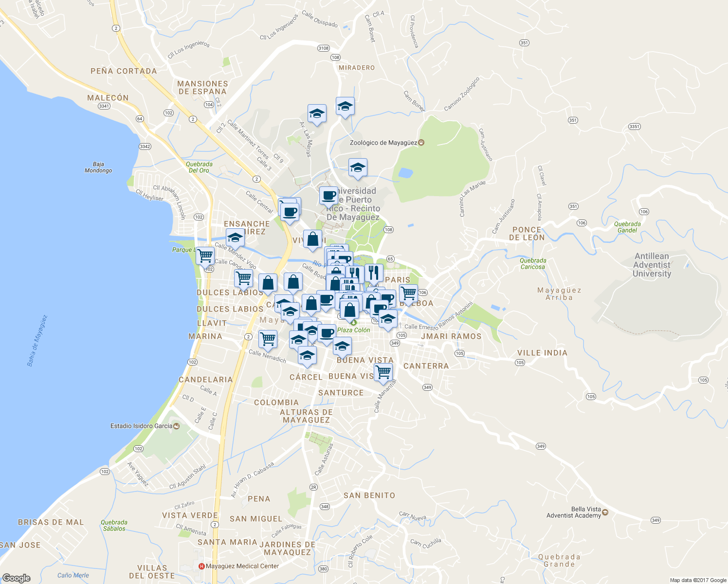Click the Route 65 road shield
The image size is (728, 584).
pos(390,258)
